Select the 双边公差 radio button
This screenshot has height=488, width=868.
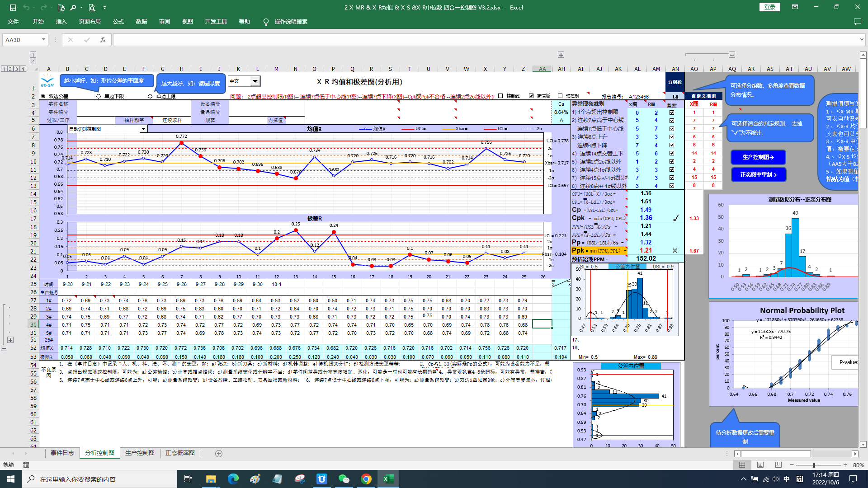43,96
